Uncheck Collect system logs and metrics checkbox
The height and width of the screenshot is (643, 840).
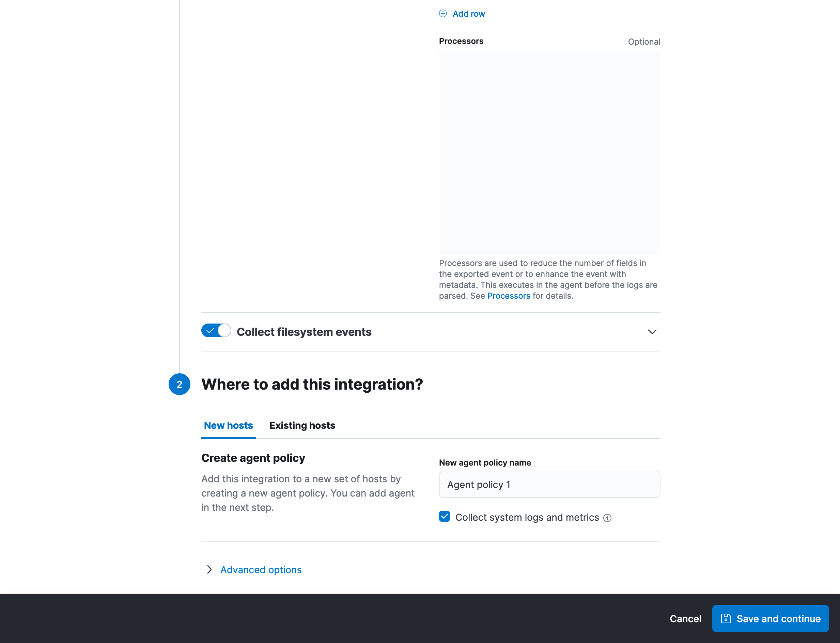click(444, 517)
